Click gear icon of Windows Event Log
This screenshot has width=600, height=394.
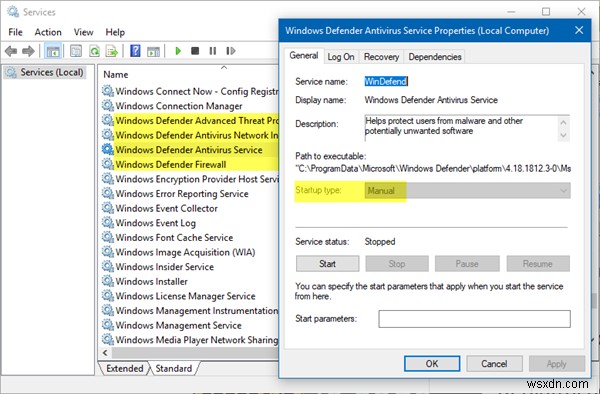108,222
